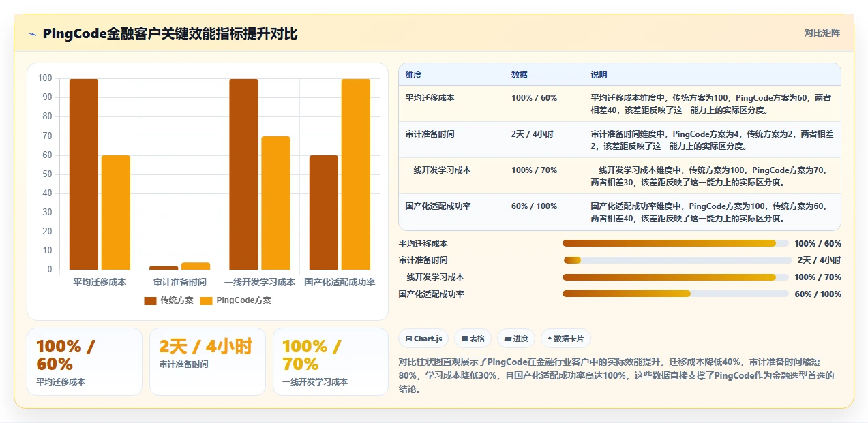Select the Chart.js chip
Viewport: 868px width, 423px height.
(423, 339)
